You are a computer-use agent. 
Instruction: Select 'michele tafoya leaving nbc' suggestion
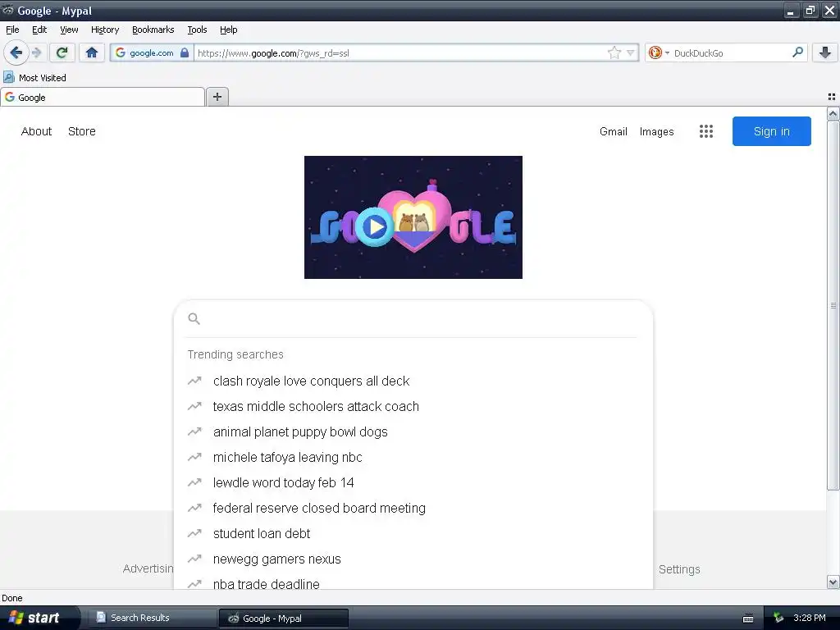click(x=413, y=458)
